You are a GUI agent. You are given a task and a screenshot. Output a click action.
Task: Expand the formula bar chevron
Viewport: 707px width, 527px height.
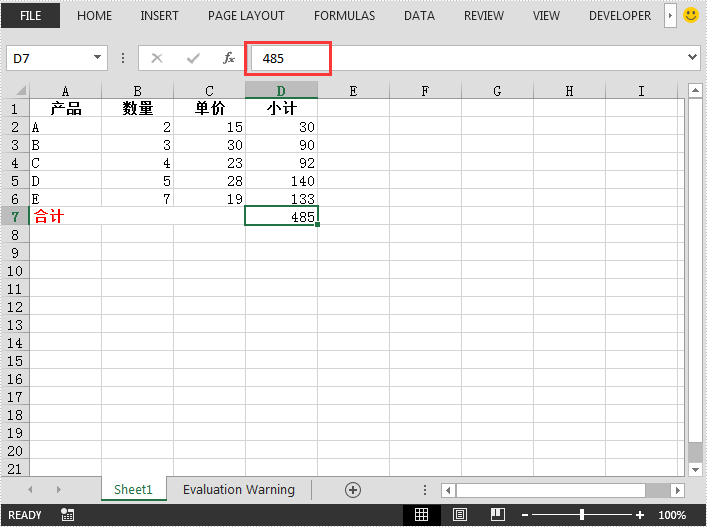coord(692,57)
